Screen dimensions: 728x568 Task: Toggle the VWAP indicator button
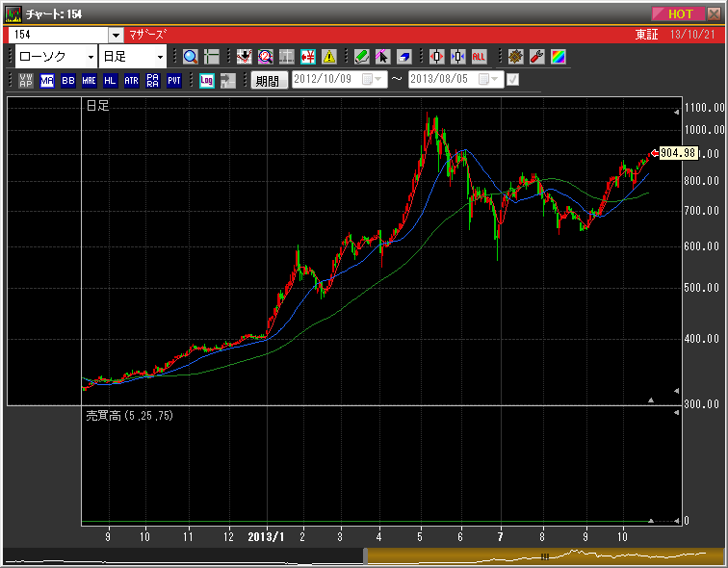pyautogui.click(x=26, y=81)
